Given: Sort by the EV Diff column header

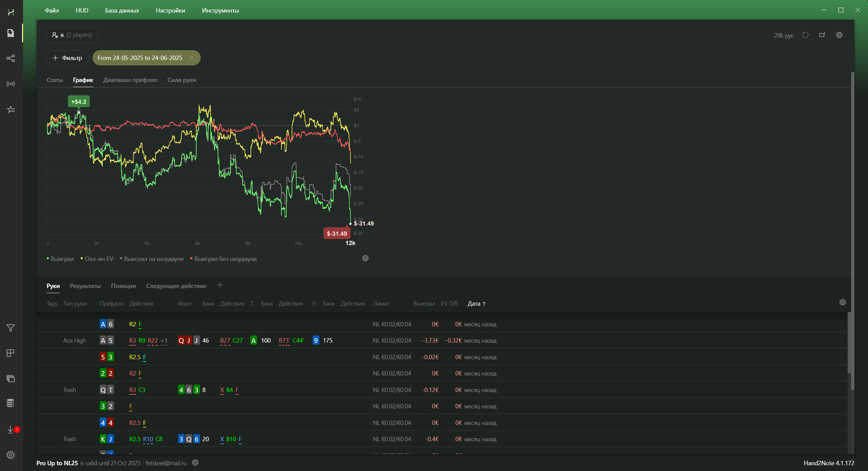Looking at the screenshot, I should [x=449, y=304].
